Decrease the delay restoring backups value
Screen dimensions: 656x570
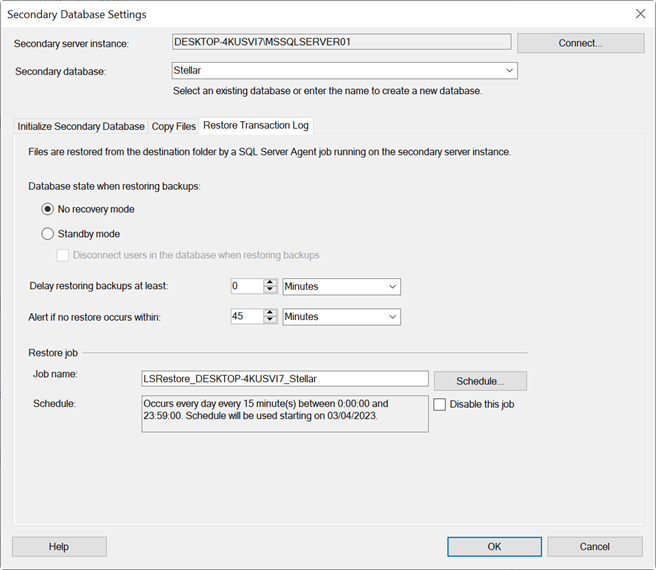coord(270,290)
